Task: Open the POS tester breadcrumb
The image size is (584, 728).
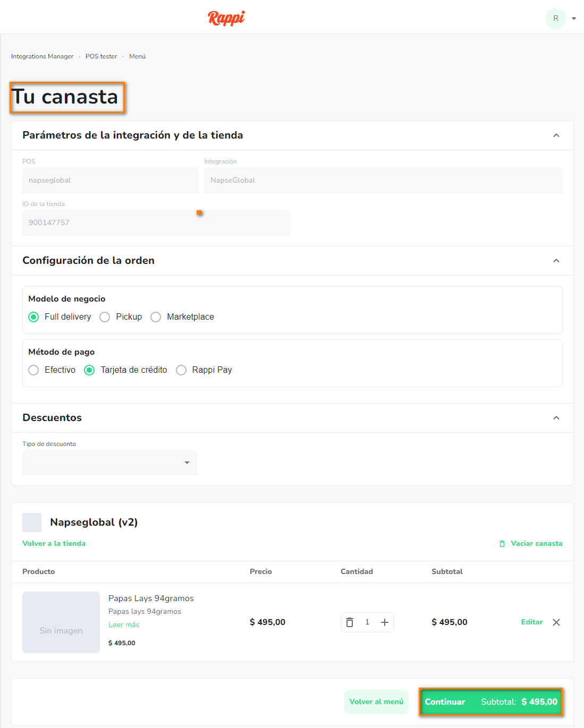Action: (x=101, y=56)
